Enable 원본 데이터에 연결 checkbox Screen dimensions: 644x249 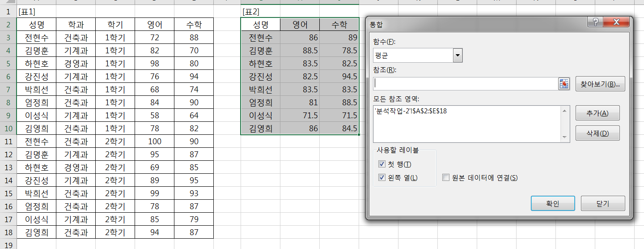(x=445, y=178)
